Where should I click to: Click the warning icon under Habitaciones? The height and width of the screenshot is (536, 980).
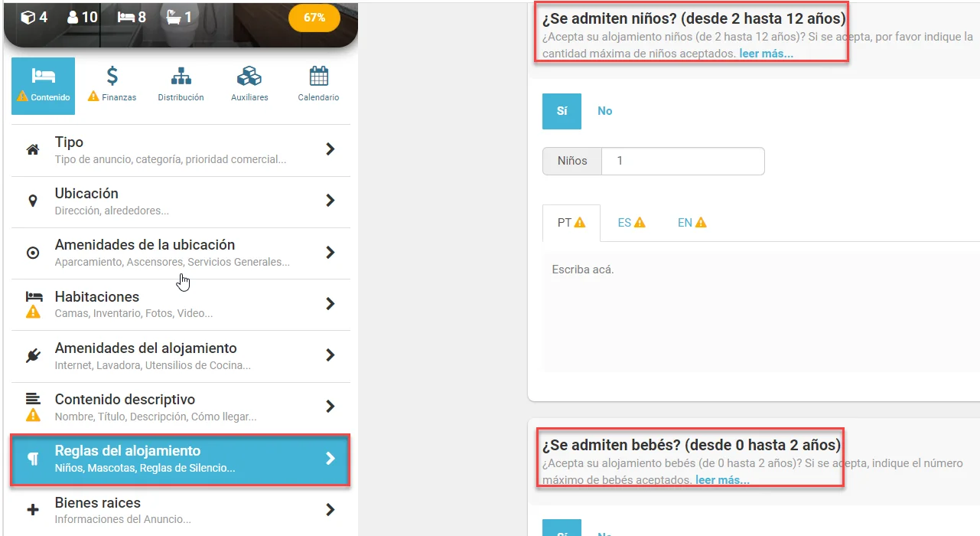click(33, 312)
